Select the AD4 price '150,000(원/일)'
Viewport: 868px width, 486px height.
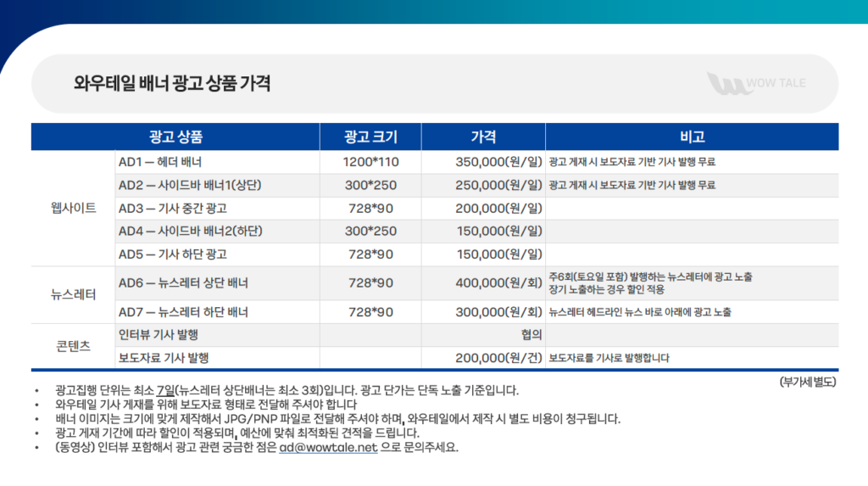(498, 231)
